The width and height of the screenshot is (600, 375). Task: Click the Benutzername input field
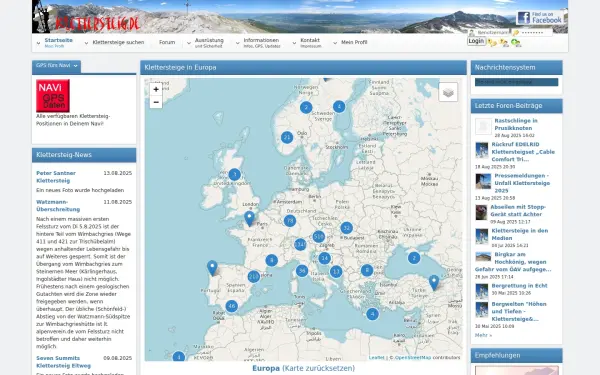pyautogui.click(x=490, y=33)
